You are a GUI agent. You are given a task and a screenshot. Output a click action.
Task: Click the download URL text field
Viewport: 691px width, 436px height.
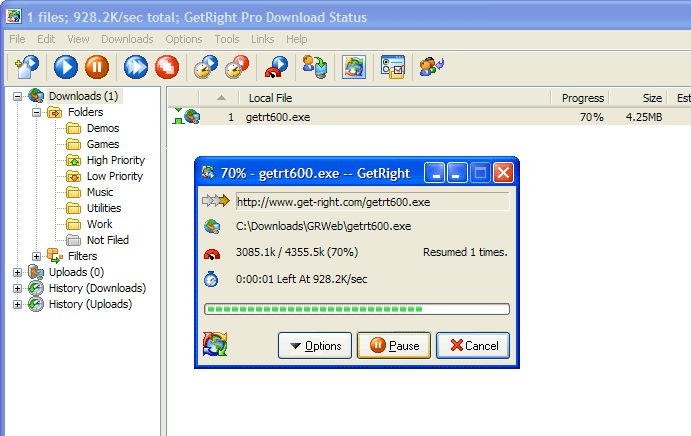pos(372,201)
